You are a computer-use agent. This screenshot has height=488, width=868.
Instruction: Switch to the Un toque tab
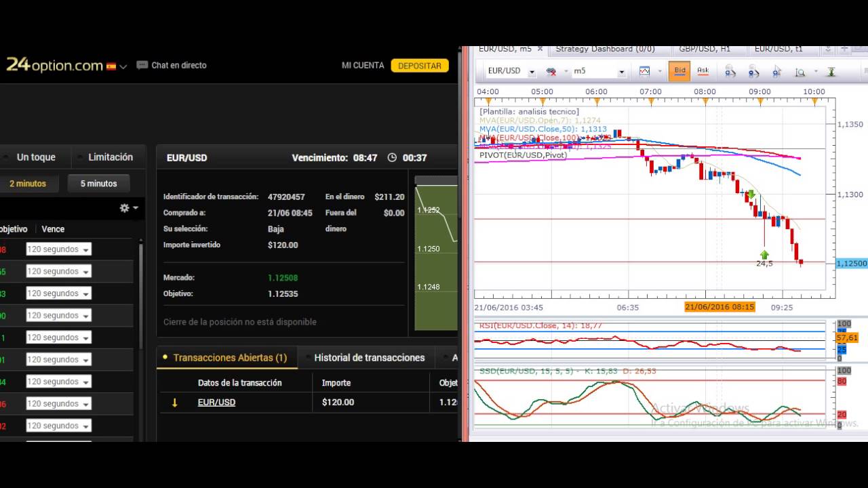[36, 157]
